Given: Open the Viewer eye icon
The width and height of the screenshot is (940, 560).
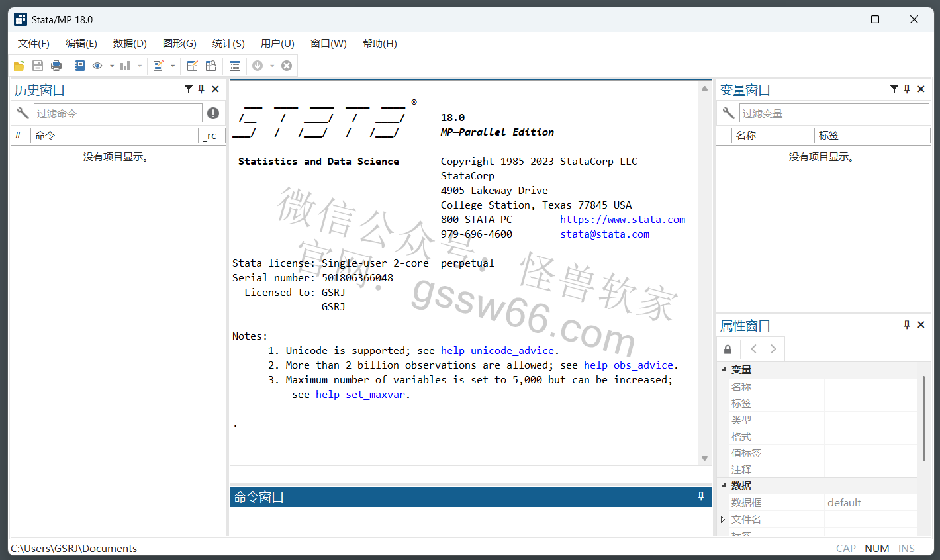Looking at the screenshot, I should 97,66.
